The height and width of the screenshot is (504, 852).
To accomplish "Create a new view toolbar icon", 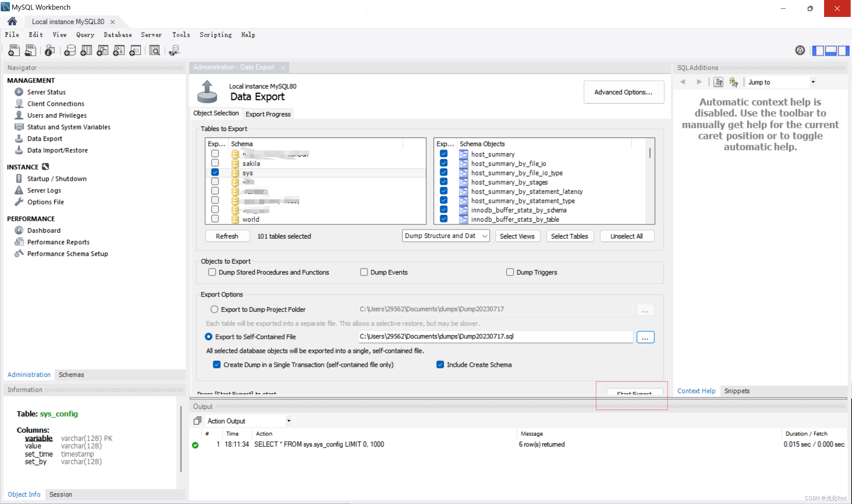I will pyautogui.click(x=102, y=50).
